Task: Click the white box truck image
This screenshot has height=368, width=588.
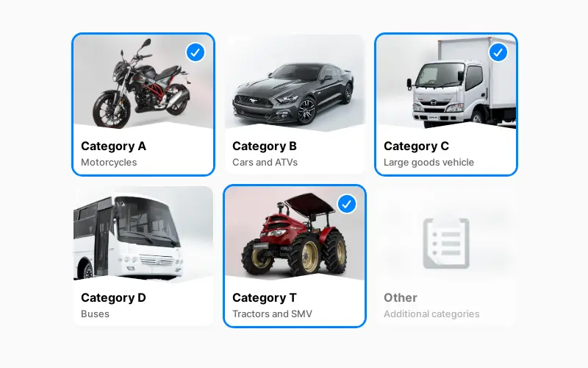Action: coord(446,82)
